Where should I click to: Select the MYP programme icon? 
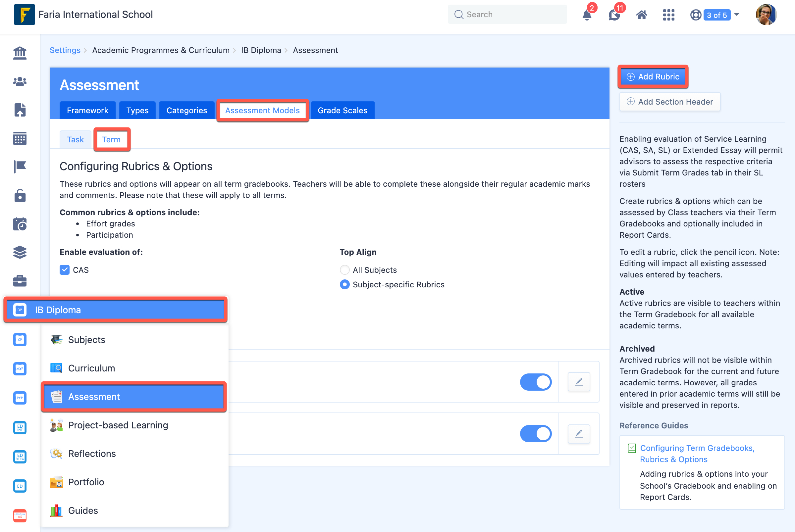pos(19,369)
